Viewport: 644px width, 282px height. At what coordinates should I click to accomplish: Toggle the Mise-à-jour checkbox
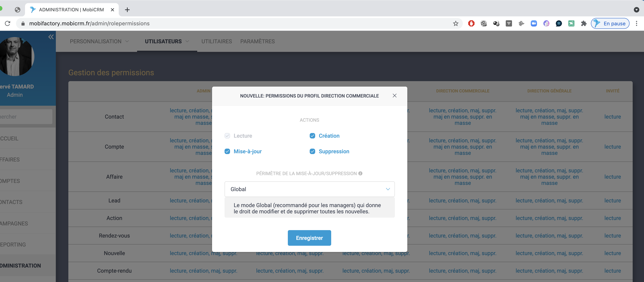coord(227,151)
